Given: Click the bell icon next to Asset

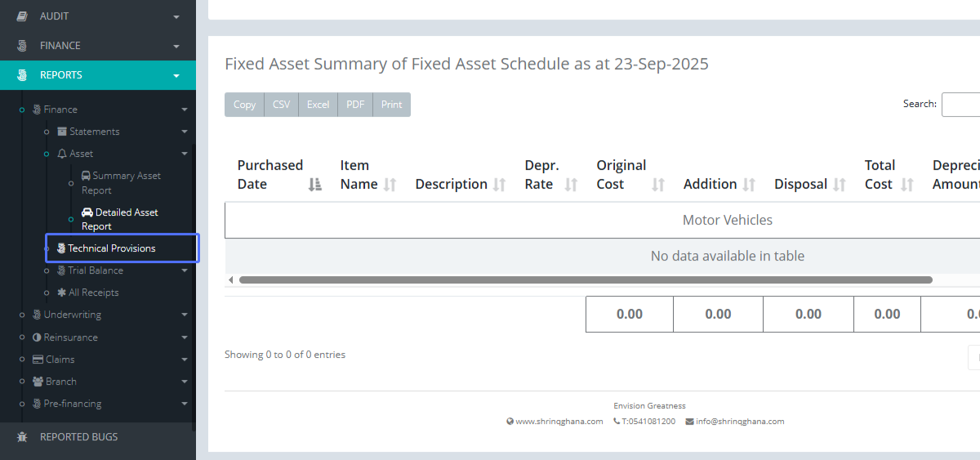Looking at the screenshot, I should [x=62, y=154].
